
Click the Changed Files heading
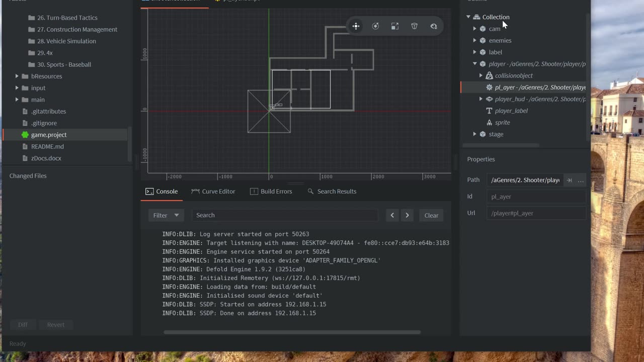coord(28,176)
